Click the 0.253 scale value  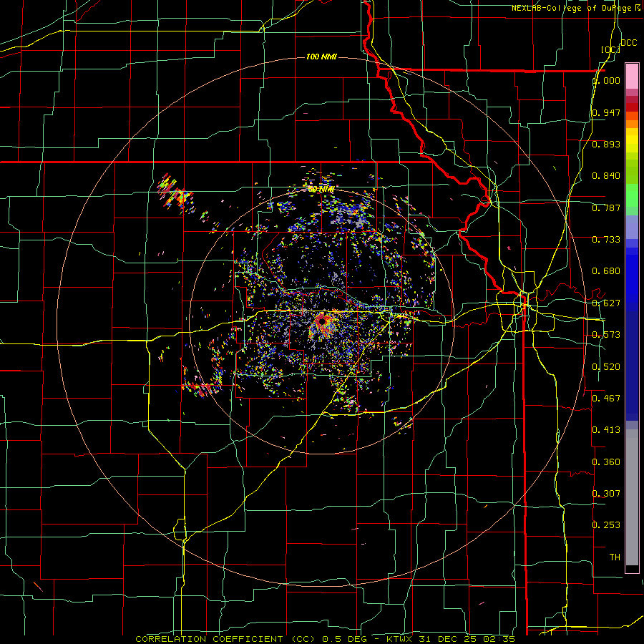pos(606,525)
